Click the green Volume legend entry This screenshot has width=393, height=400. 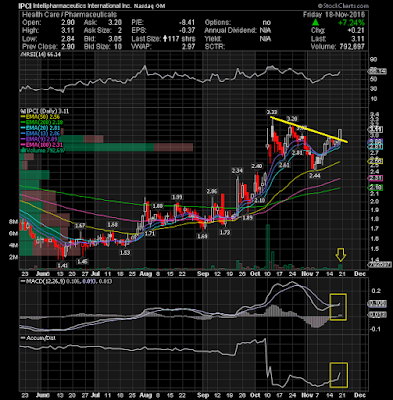tap(42, 151)
